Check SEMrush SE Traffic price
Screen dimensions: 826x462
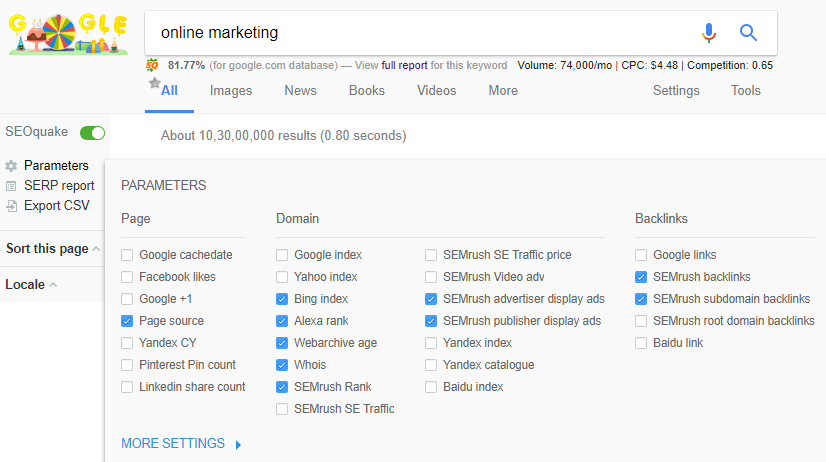click(431, 255)
